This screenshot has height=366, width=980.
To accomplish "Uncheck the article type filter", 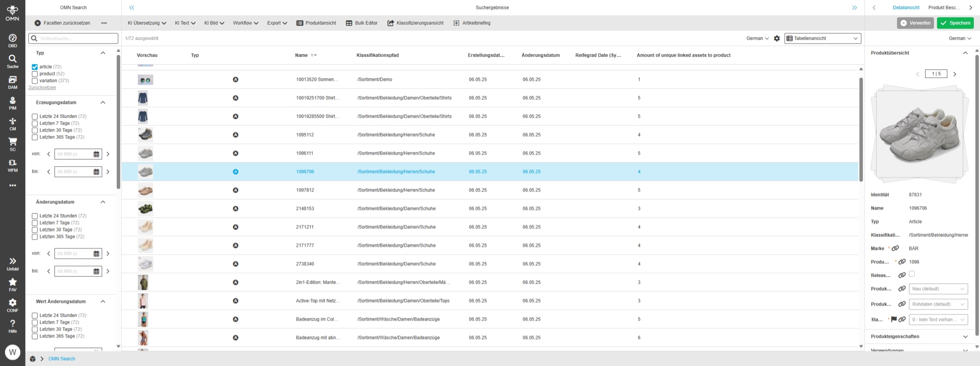I will click(x=35, y=67).
